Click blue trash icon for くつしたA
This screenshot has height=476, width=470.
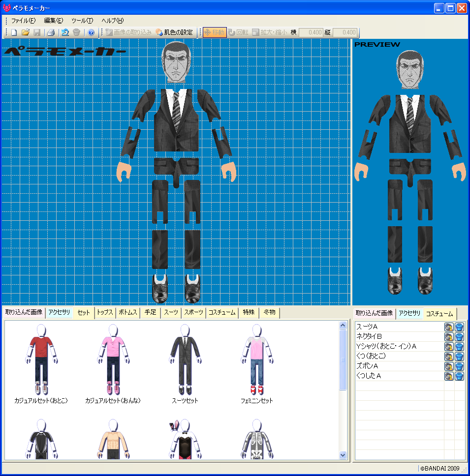[459, 376]
